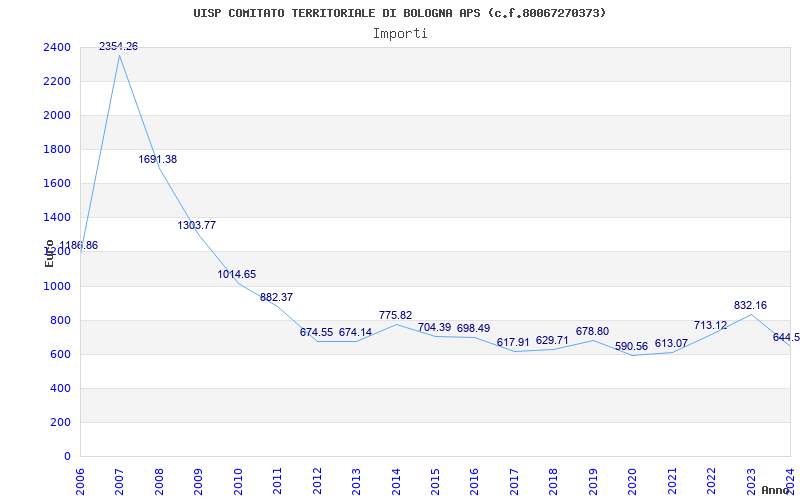
Task: Click the 2009 year label on x-axis
Action: tap(198, 483)
